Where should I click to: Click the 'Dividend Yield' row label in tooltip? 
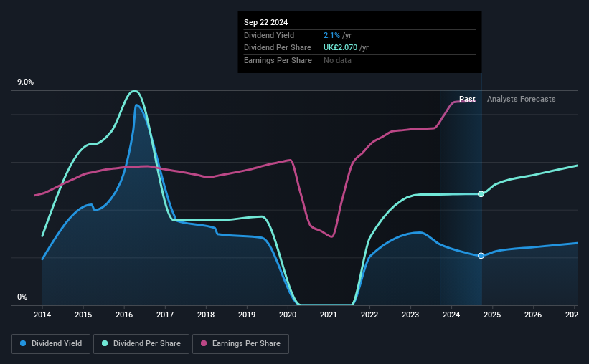[269, 35]
